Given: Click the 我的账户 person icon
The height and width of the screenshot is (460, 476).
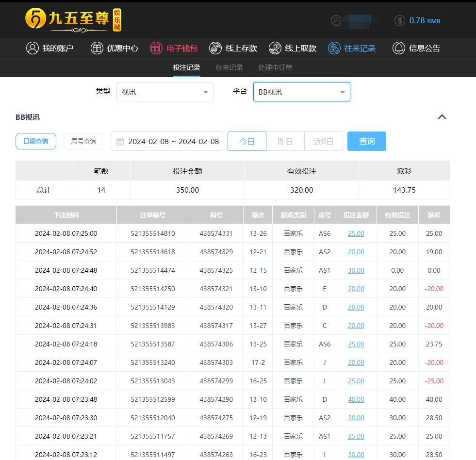Looking at the screenshot, I should point(32,48).
